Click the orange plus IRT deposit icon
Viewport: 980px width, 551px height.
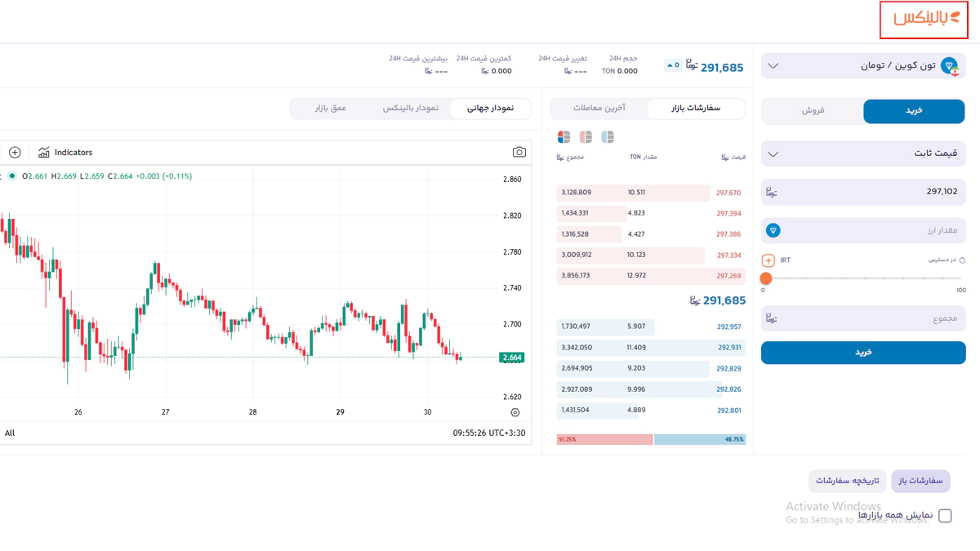coord(768,260)
